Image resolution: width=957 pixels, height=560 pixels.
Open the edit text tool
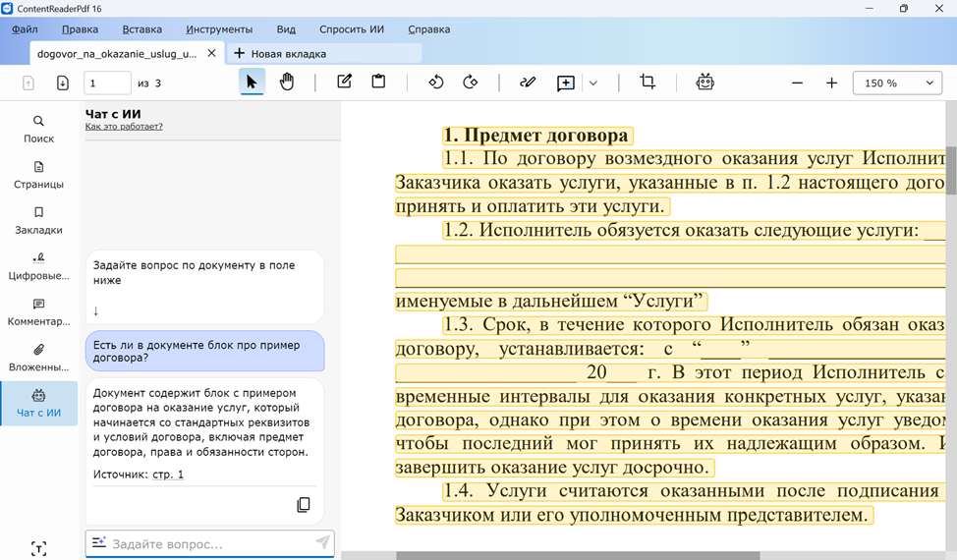[x=344, y=83]
